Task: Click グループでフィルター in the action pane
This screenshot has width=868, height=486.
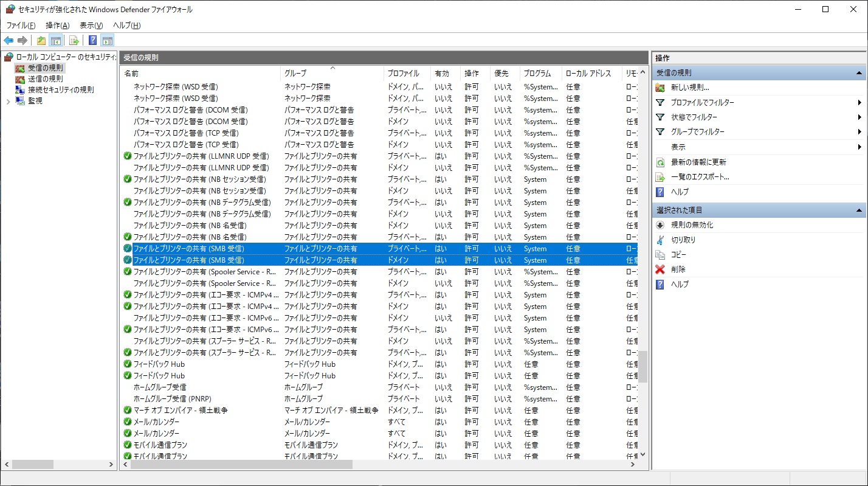Action: click(x=697, y=132)
